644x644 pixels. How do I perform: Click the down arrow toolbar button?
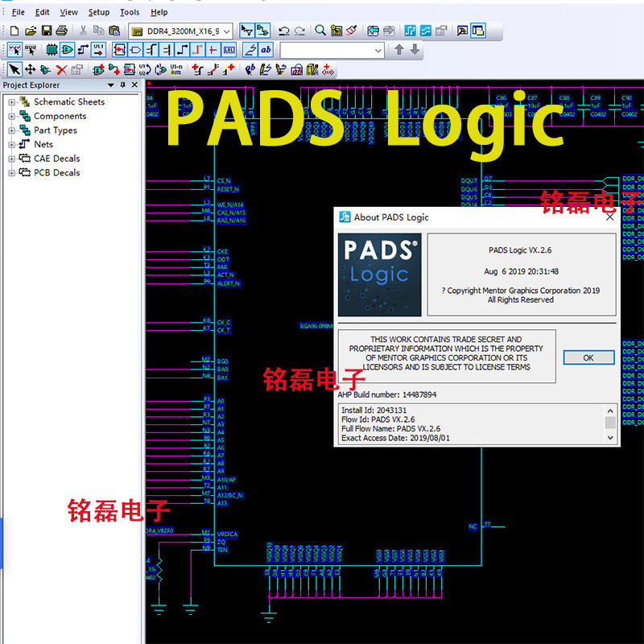click(x=415, y=50)
